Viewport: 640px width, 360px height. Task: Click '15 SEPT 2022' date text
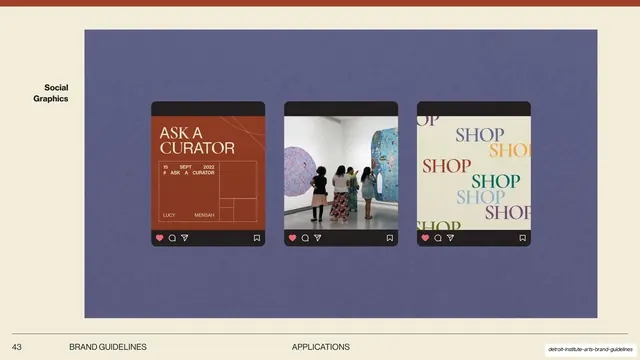(x=189, y=167)
